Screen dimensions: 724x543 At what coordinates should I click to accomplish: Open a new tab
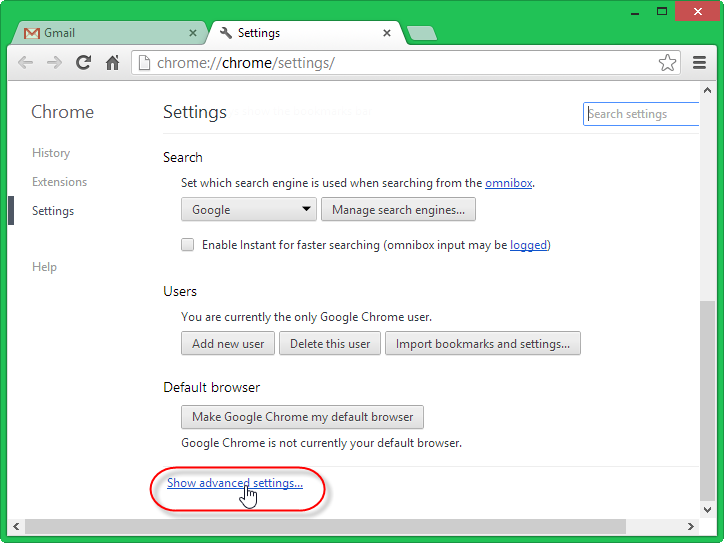[x=422, y=33]
